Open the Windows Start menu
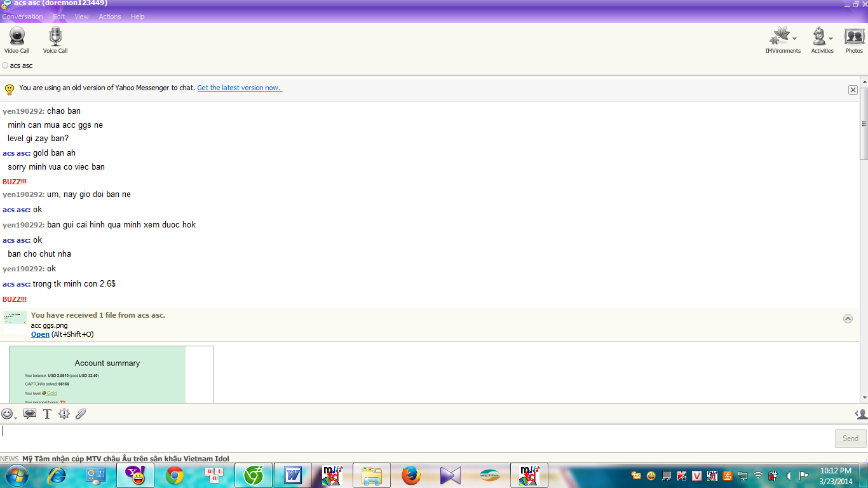This screenshot has width=868, height=488. pos(16,475)
